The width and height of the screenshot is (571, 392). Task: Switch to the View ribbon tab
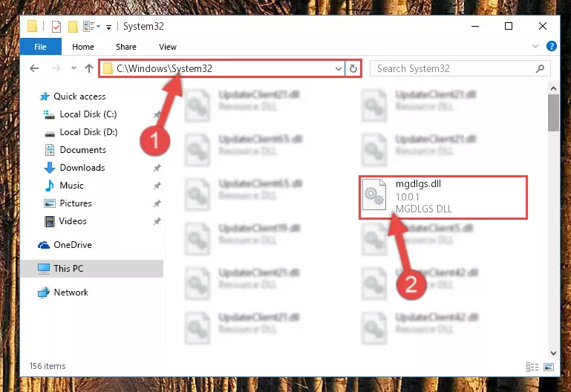(x=168, y=47)
